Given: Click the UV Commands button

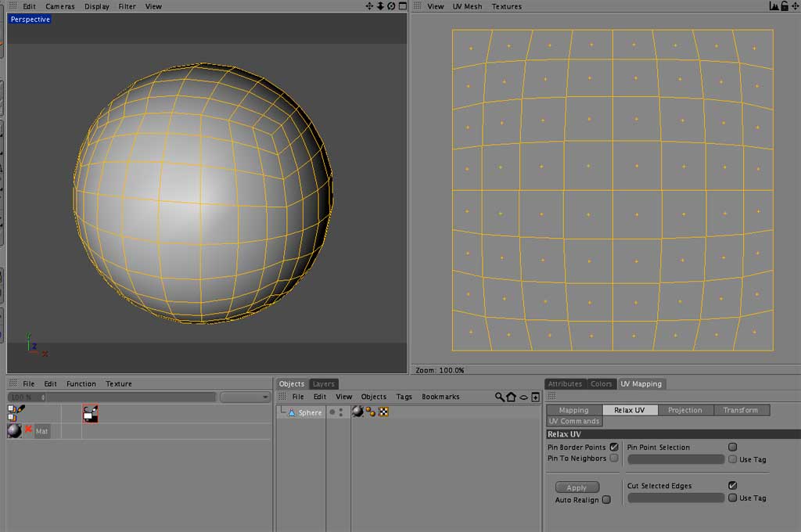Looking at the screenshot, I should pyautogui.click(x=574, y=421).
